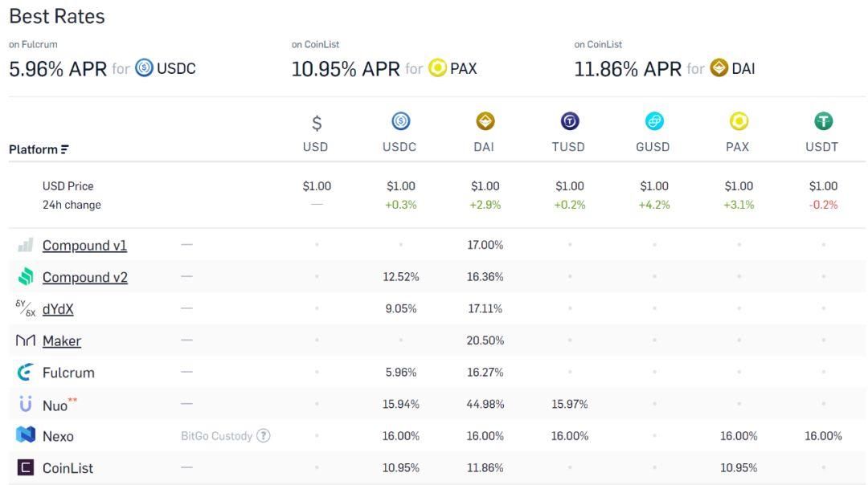Sort table using Platform sort icon
The height and width of the screenshot is (485, 868).
(65, 149)
